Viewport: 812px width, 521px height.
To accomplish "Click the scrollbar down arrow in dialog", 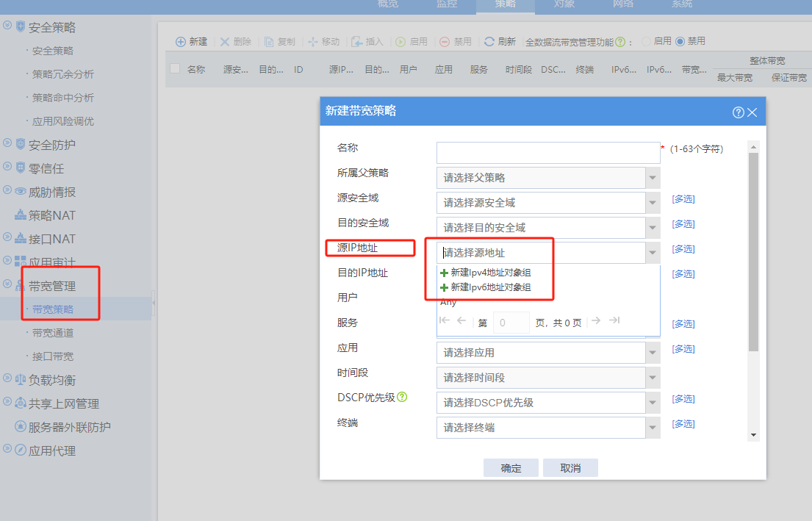I will click(x=753, y=435).
